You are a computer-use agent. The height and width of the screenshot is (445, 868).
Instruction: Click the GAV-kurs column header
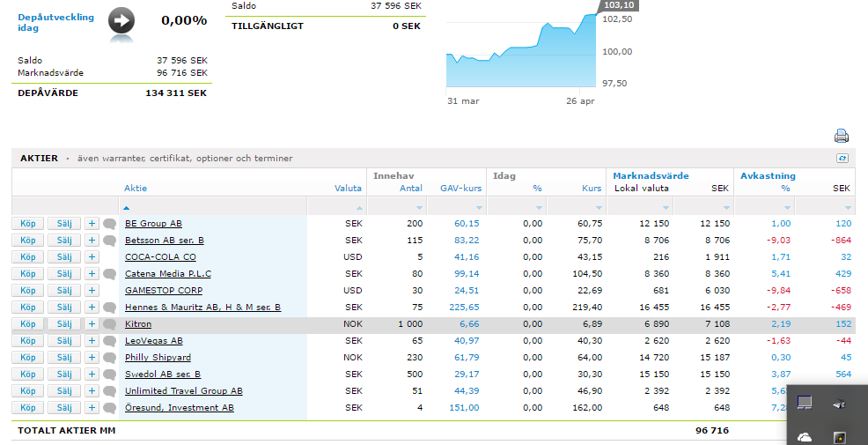tap(460, 189)
